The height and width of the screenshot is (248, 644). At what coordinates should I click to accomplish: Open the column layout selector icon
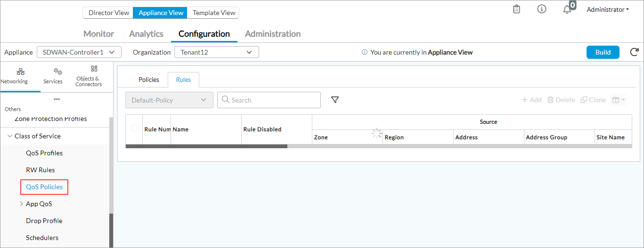[618, 100]
